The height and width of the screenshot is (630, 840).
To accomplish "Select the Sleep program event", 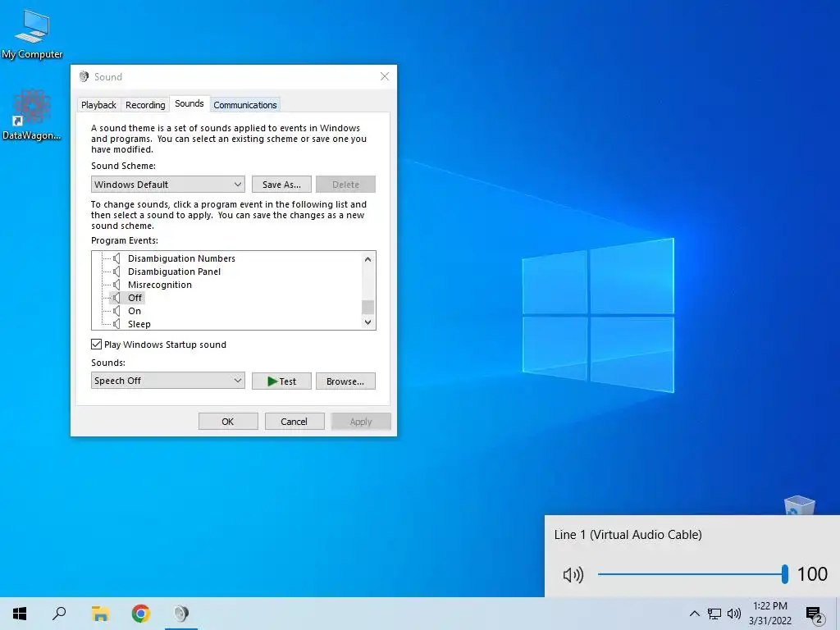I will pos(139,324).
